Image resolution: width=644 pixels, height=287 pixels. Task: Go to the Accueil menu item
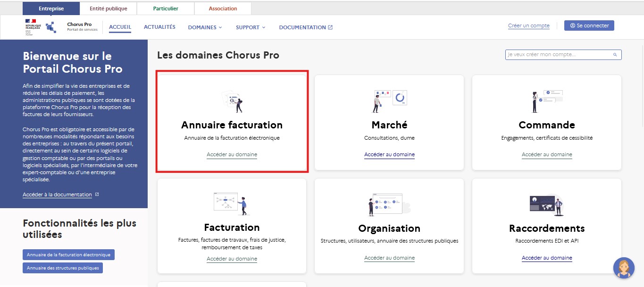coord(120,27)
